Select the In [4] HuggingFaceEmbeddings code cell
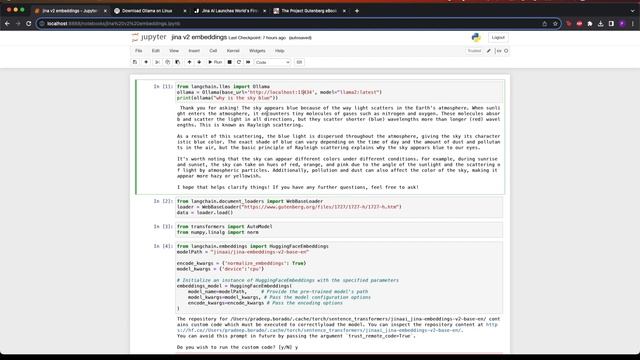This screenshot has height=360, width=640. [340, 278]
